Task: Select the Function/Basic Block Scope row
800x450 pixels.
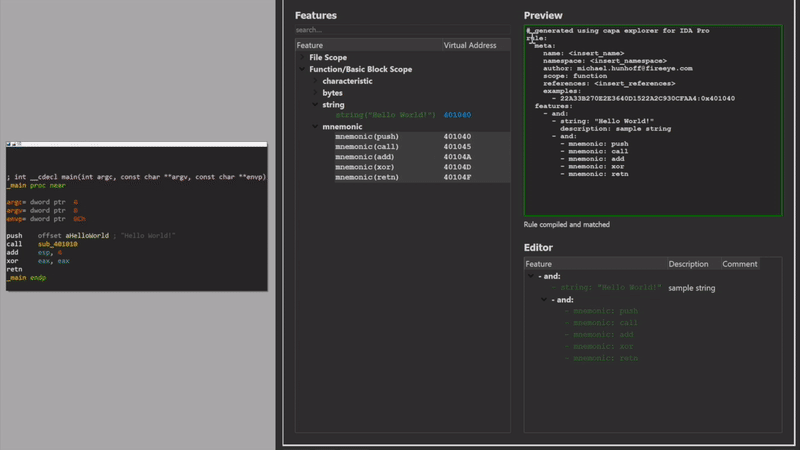Action: 360,69
